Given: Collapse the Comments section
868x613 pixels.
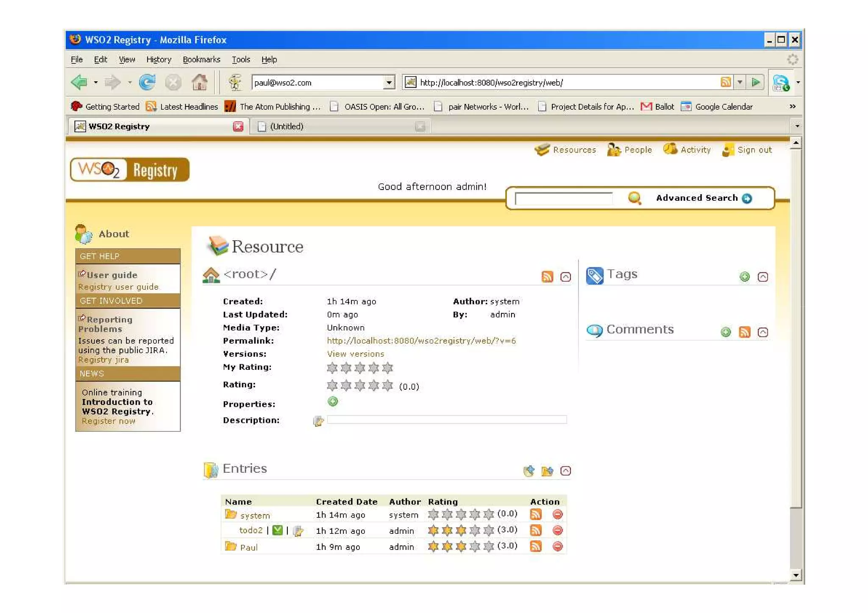Looking at the screenshot, I should [x=763, y=332].
